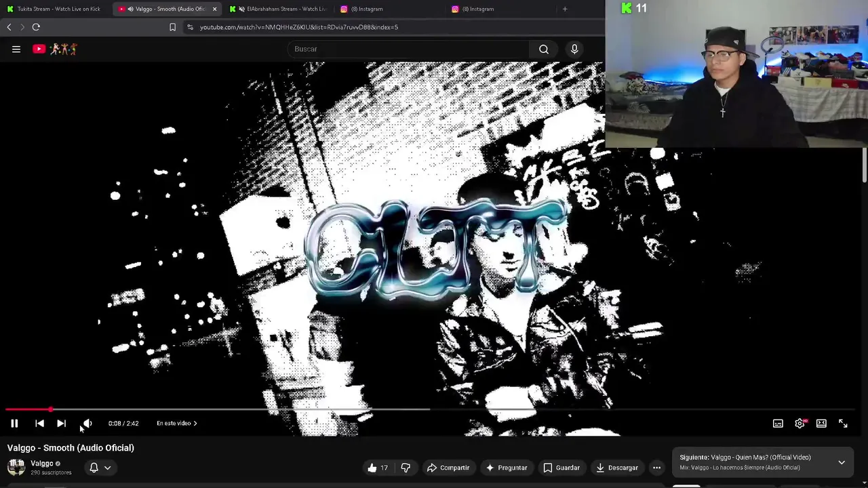
Task: Toggle subtitles/captions icon
Action: [778, 424]
